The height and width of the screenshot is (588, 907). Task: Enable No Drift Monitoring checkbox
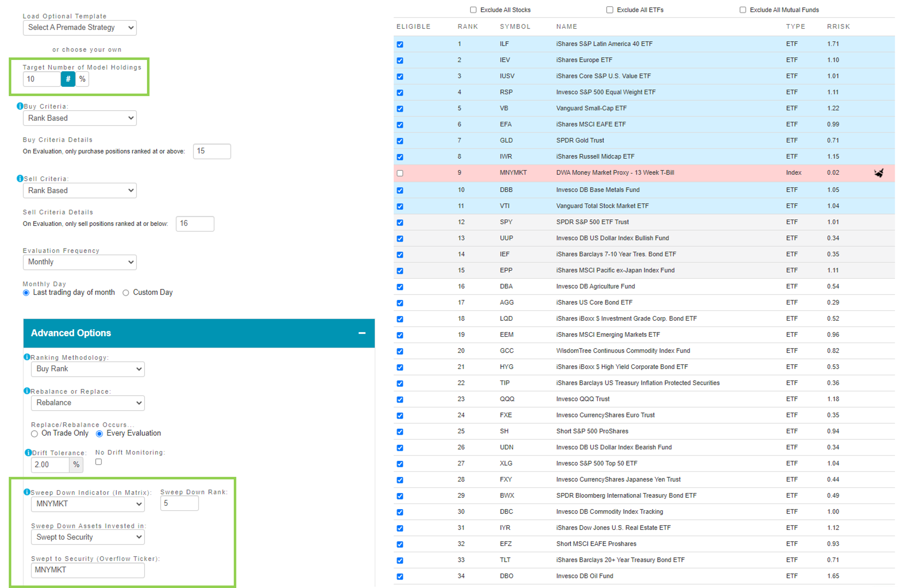pos(98,462)
